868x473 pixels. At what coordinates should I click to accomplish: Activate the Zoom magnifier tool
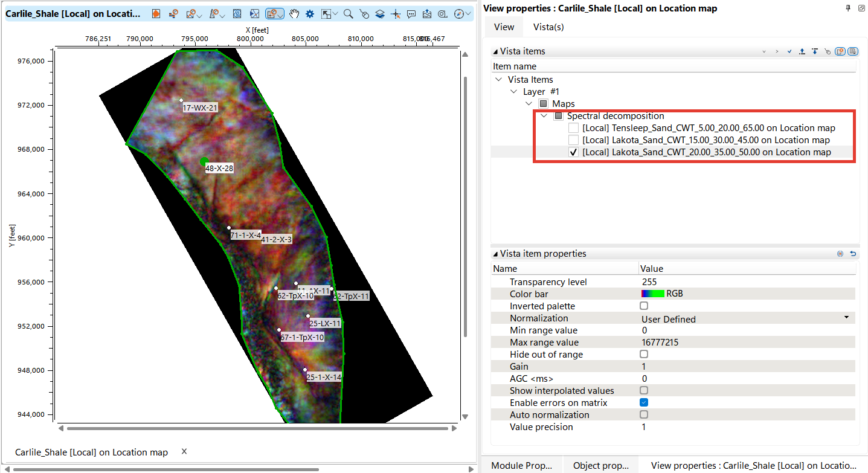[347, 13]
